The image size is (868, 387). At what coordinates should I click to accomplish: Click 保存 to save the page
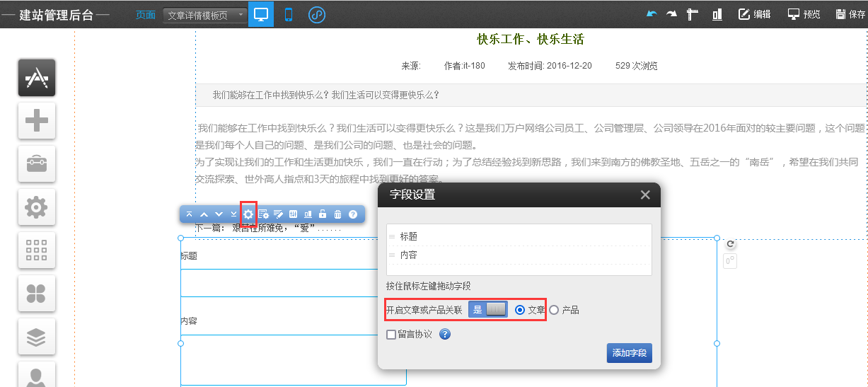point(850,14)
